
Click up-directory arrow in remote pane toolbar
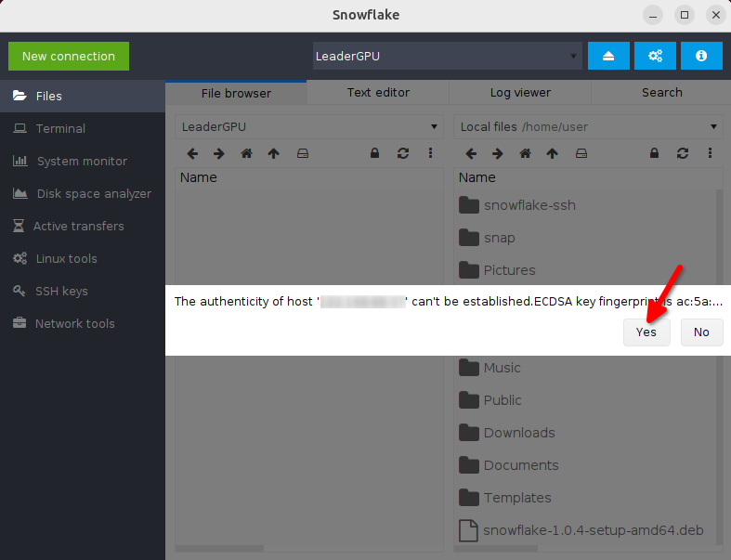pyautogui.click(x=274, y=153)
